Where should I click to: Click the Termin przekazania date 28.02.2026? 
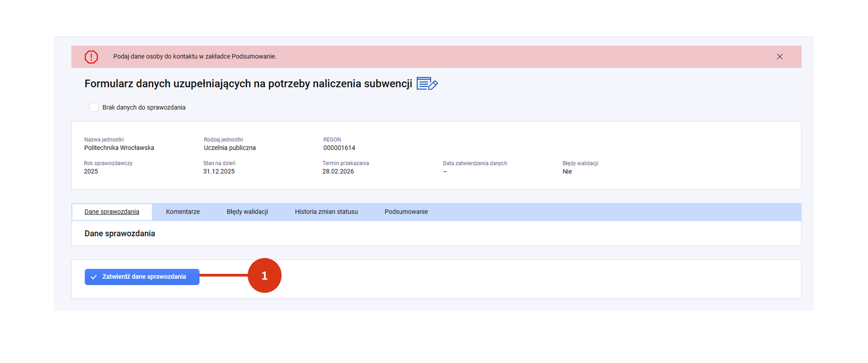(x=338, y=172)
